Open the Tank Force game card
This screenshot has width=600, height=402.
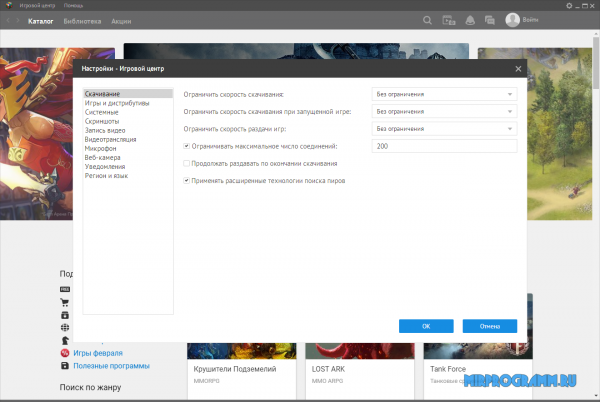(478, 371)
